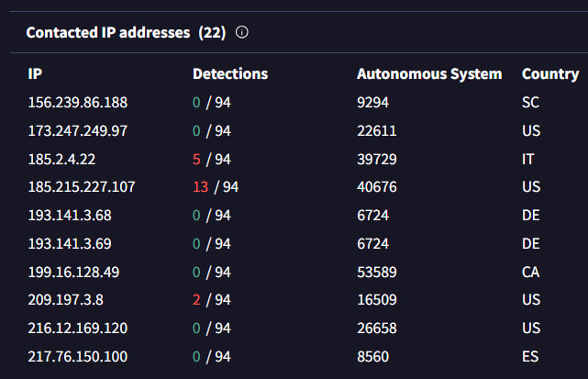Open IP address 199.16.128.49
The width and height of the screenshot is (588, 379).
[73, 272]
